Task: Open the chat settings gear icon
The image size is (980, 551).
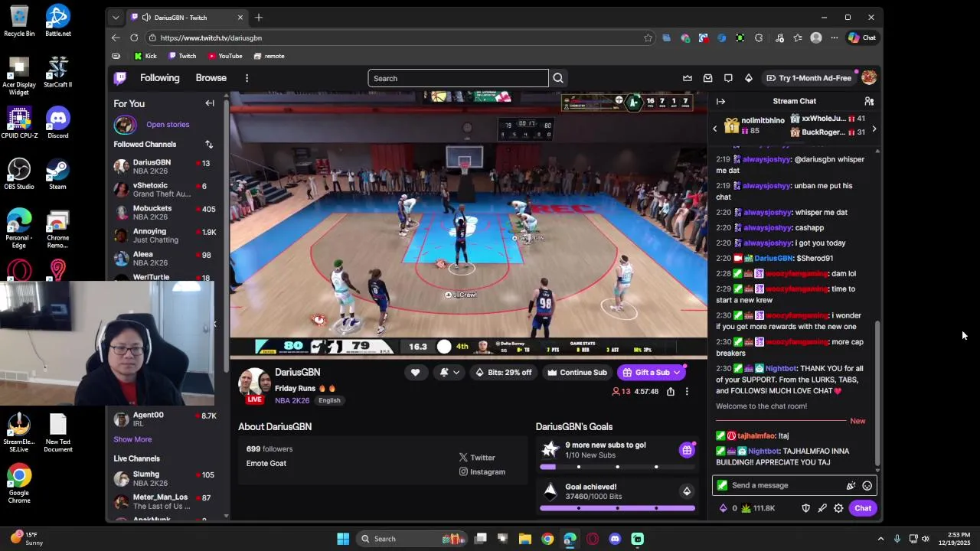Action: click(x=838, y=508)
